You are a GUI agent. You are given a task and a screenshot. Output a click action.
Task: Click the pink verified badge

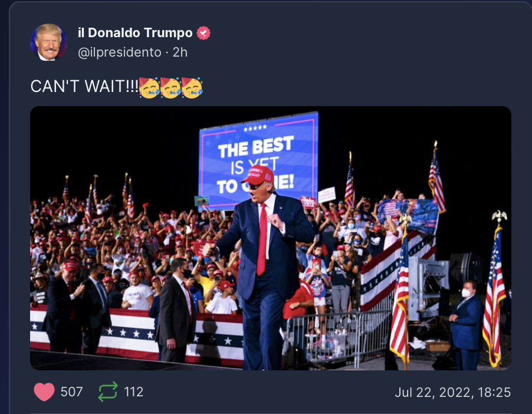(x=203, y=33)
